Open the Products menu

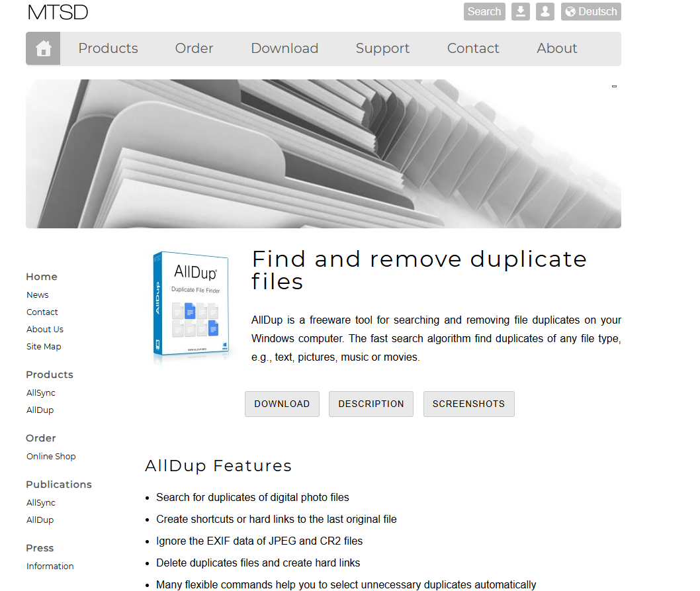click(108, 48)
